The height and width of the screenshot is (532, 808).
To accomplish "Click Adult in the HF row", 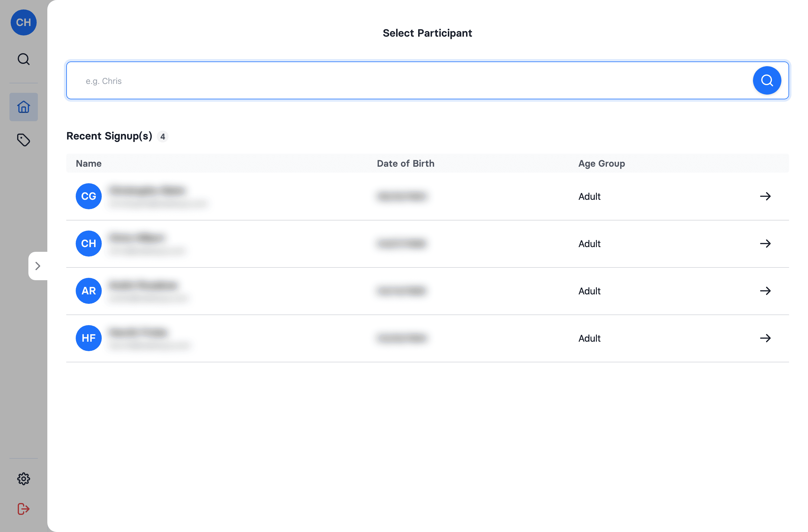I will tap(589, 338).
